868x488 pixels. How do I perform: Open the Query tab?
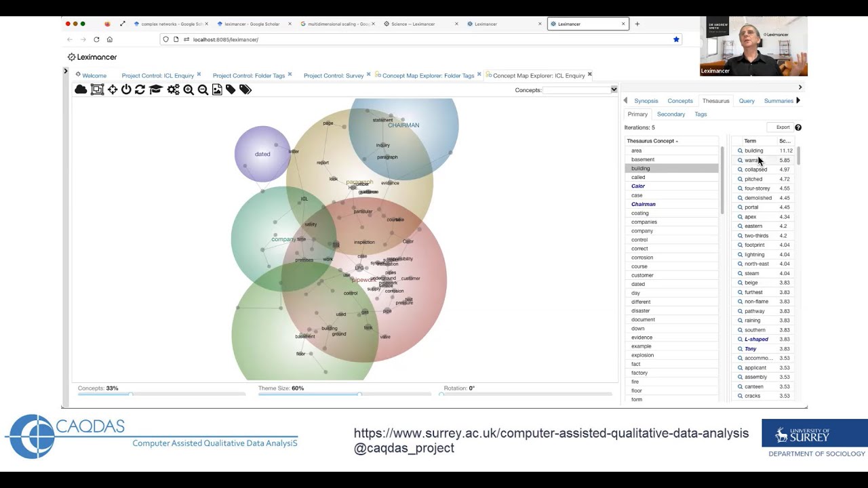pos(747,101)
